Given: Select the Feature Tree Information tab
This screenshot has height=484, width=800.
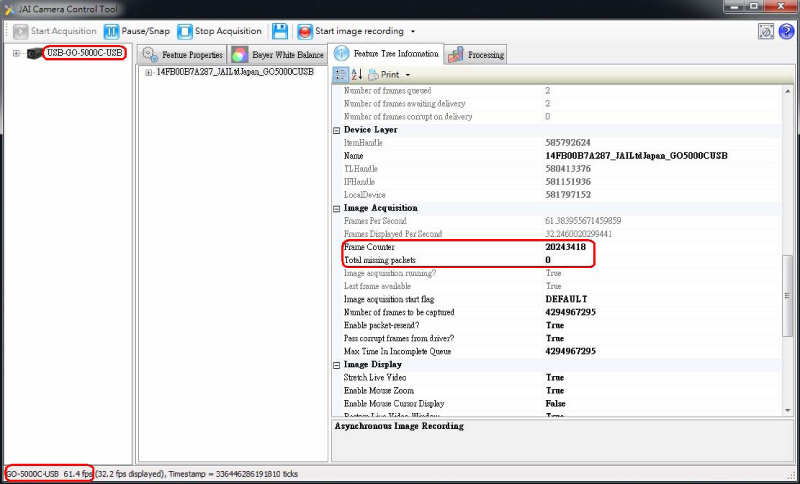Looking at the screenshot, I should click(x=386, y=54).
